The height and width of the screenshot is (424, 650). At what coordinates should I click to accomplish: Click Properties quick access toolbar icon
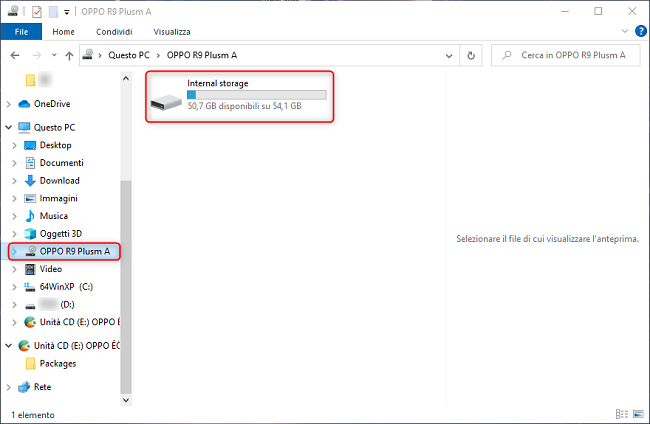click(x=37, y=12)
